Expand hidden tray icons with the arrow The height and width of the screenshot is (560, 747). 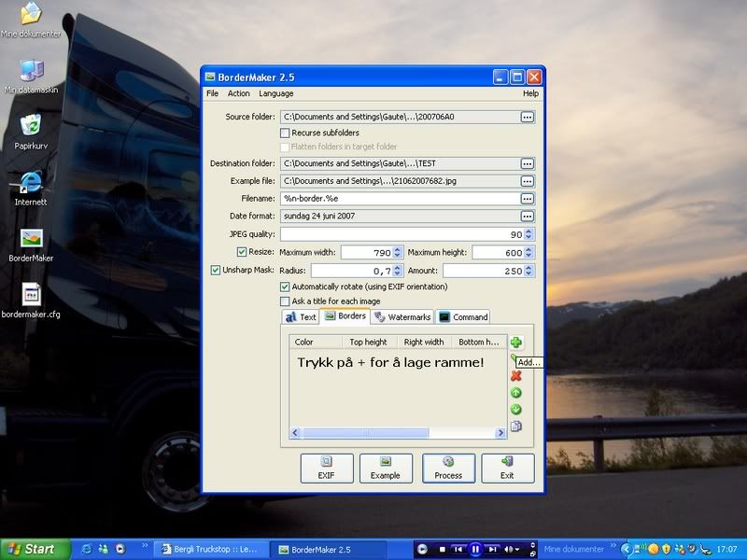coord(626,549)
